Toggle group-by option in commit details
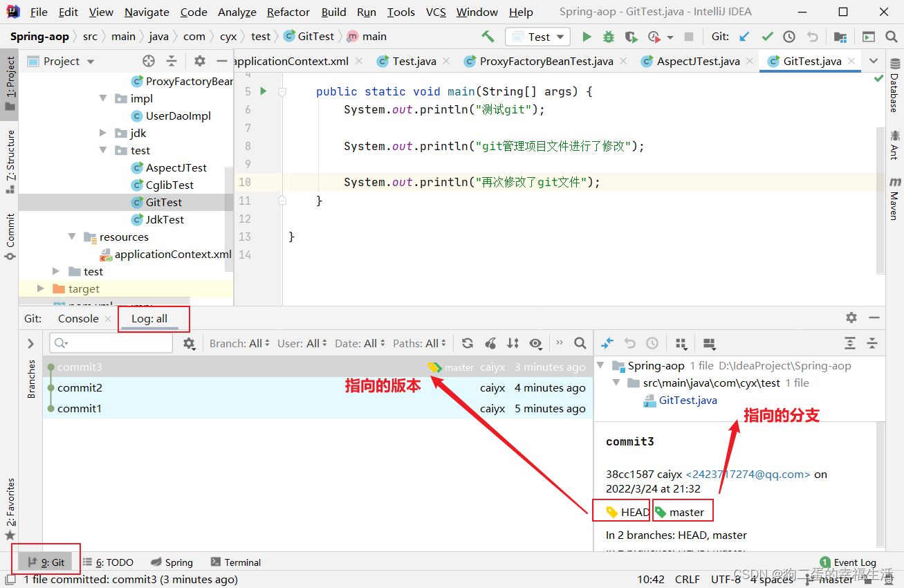Screen dimensions: 904x588 click(681, 343)
